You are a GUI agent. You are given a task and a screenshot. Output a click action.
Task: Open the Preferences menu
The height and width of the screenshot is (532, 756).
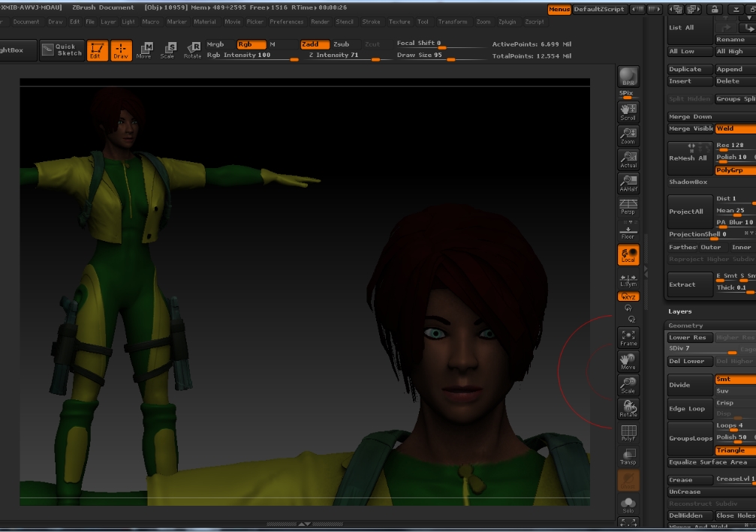pos(286,22)
